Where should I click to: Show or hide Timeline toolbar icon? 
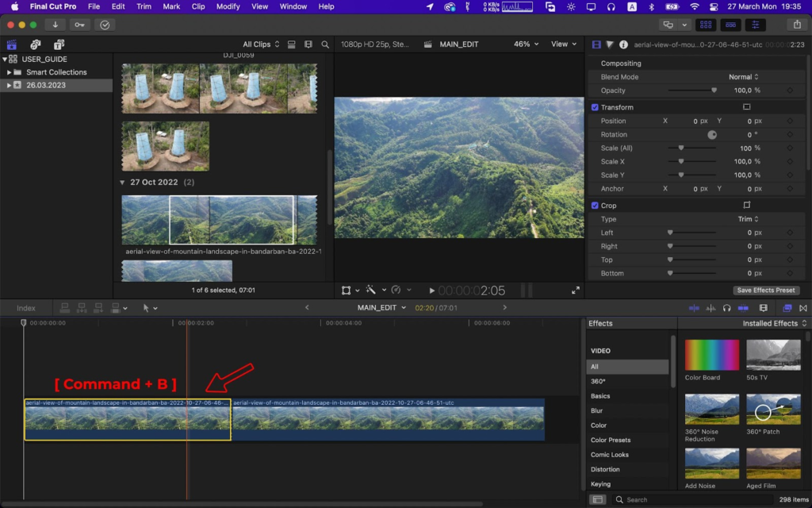pos(730,25)
